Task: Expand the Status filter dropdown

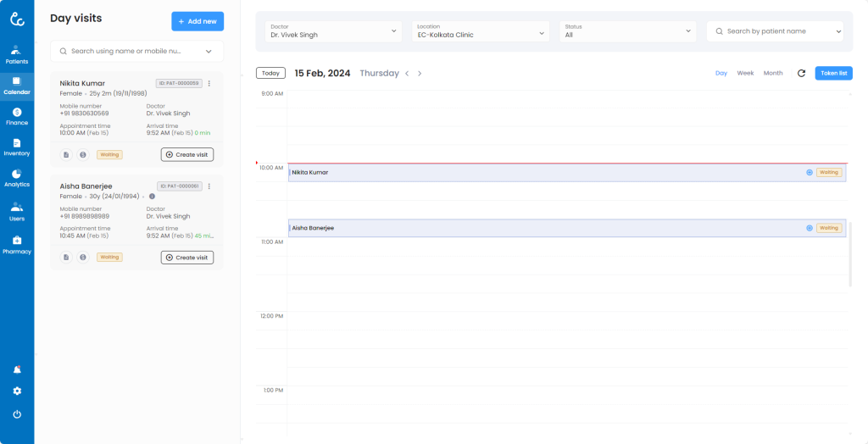Action: coord(627,31)
